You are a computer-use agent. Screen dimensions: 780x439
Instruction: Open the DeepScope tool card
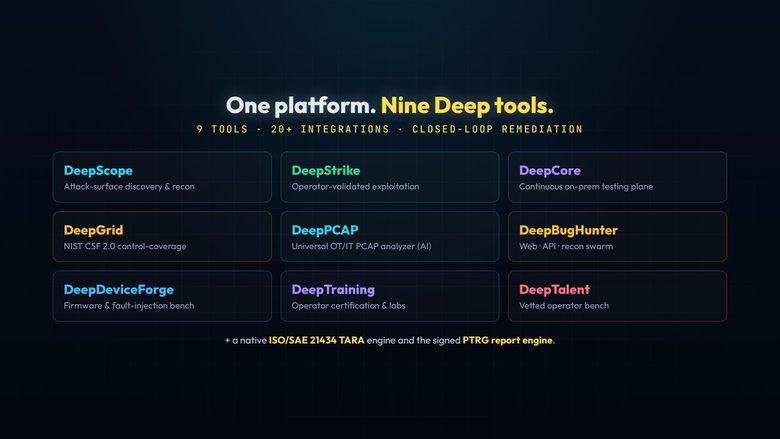162,177
